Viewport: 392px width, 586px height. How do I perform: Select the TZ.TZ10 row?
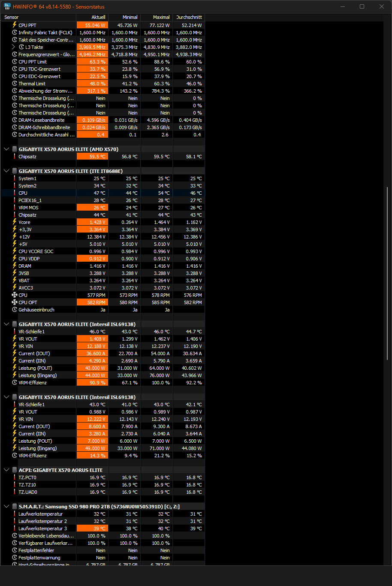(x=103, y=485)
